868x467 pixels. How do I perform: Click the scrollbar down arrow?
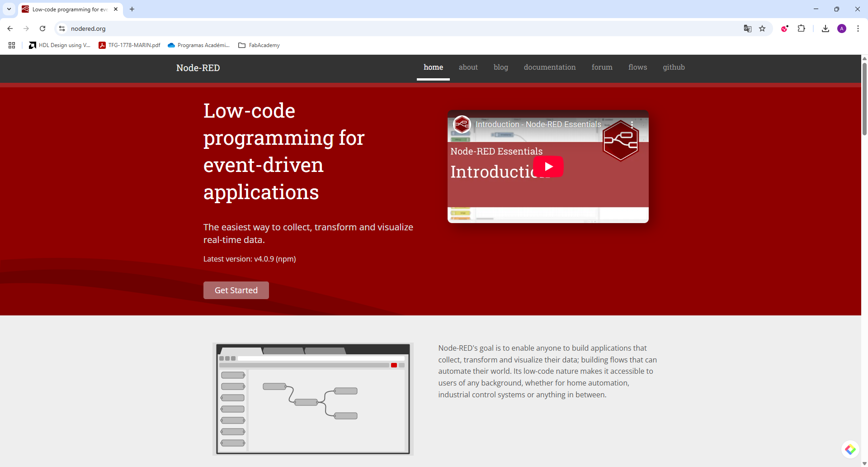click(864, 463)
